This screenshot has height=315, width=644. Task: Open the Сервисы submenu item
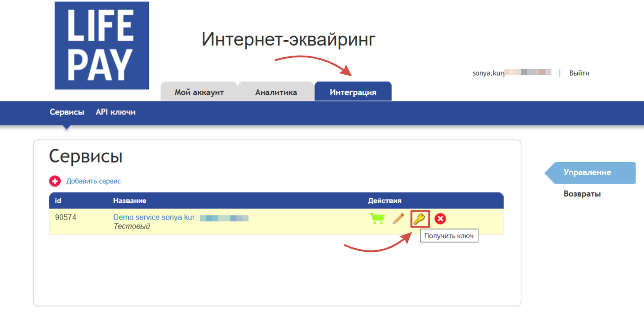[67, 112]
